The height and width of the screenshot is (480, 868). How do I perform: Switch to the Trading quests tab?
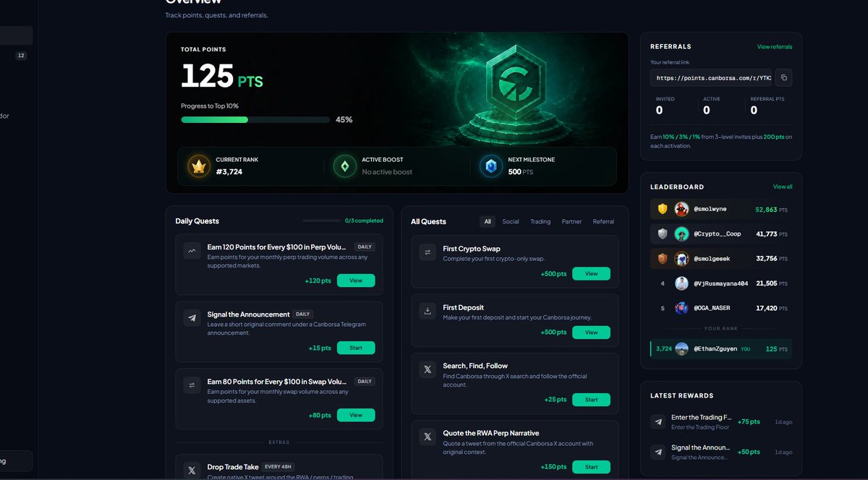540,221
